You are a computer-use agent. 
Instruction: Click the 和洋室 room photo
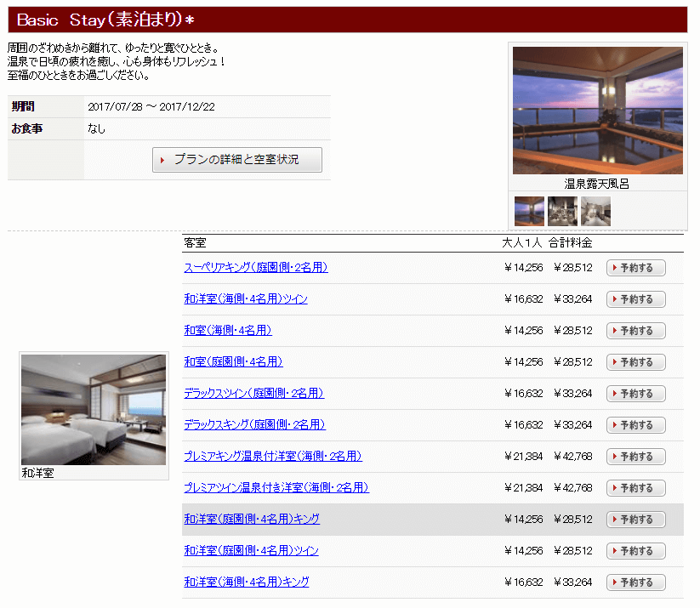click(x=94, y=410)
